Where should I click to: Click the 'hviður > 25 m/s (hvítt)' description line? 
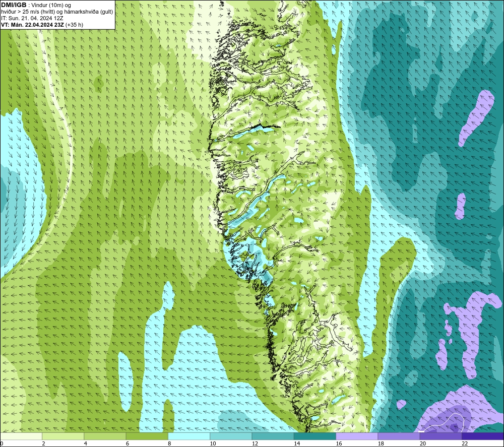click(x=57, y=12)
